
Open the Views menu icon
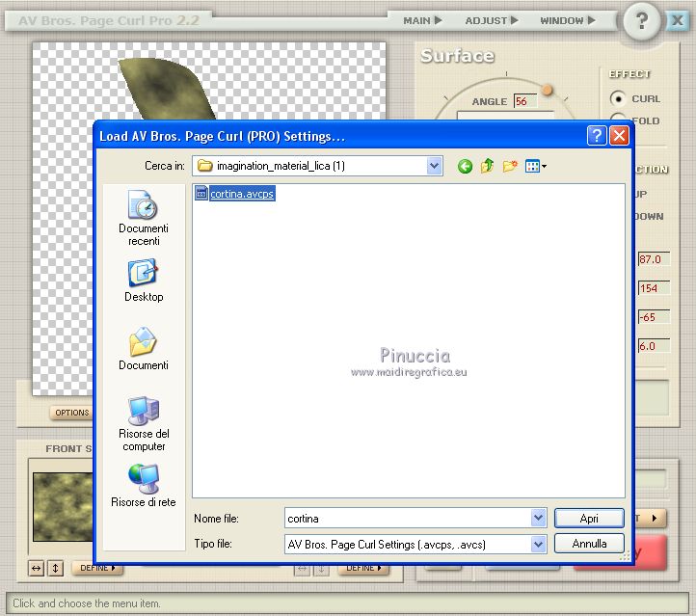[535, 166]
